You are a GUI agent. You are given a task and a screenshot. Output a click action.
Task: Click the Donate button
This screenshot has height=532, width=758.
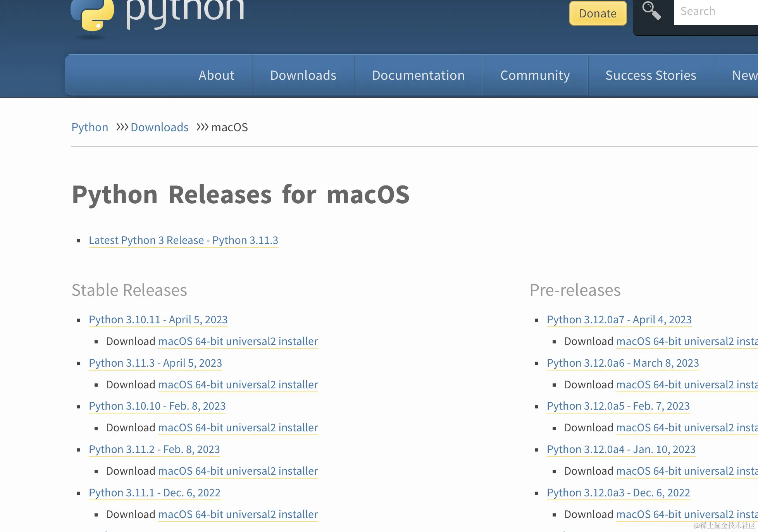click(598, 13)
